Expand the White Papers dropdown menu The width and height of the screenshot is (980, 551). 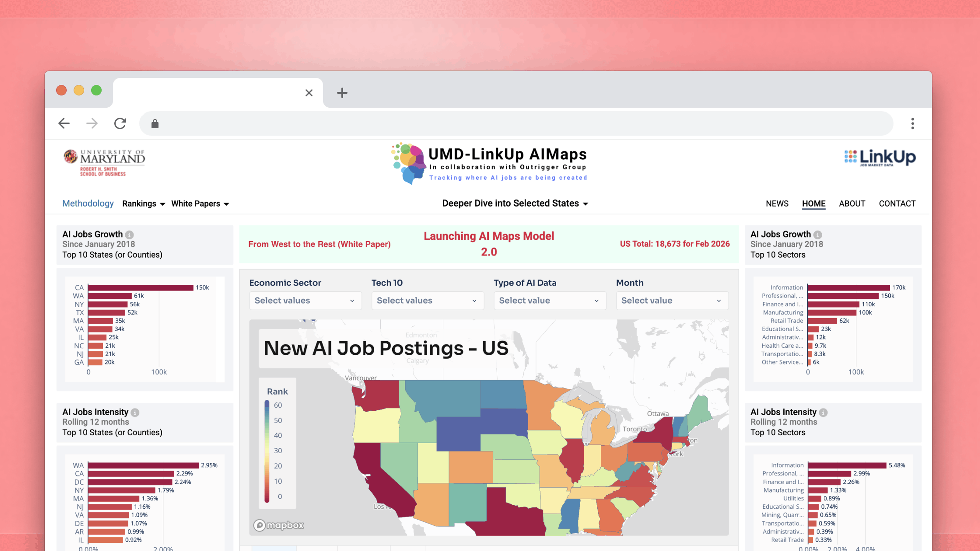pos(200,204)
